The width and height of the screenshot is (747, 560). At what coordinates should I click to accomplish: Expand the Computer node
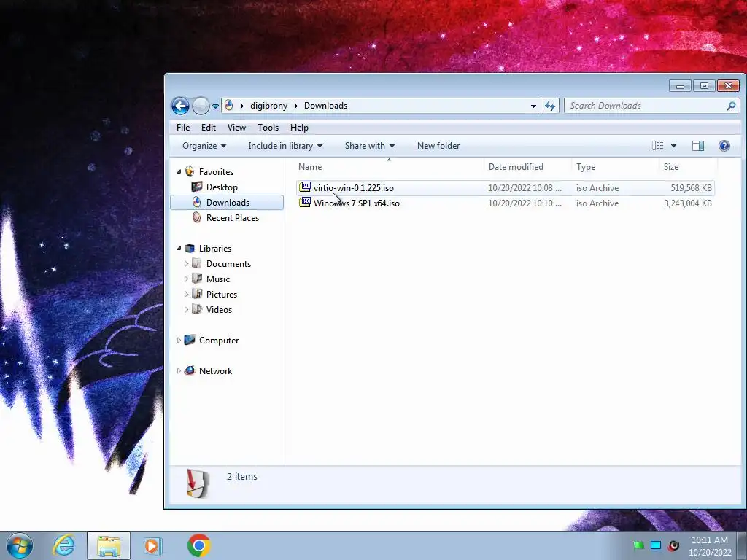[179, 340]
